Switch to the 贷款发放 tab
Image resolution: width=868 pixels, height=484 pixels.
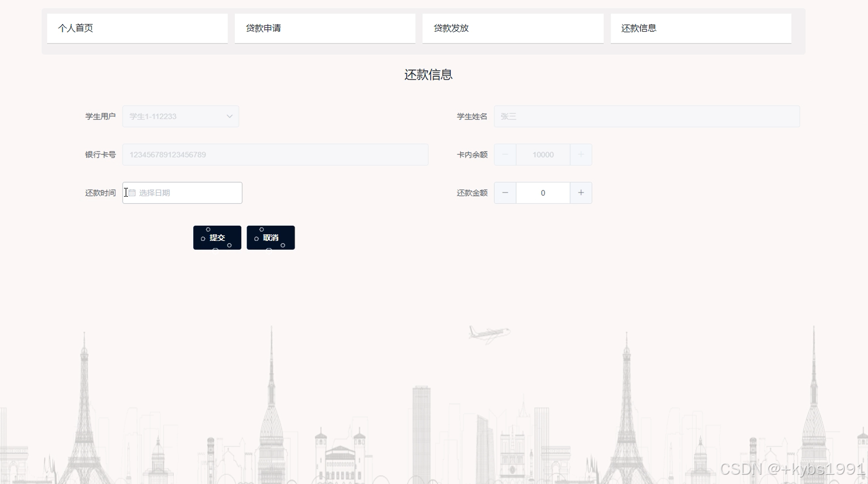click(513, 28)
